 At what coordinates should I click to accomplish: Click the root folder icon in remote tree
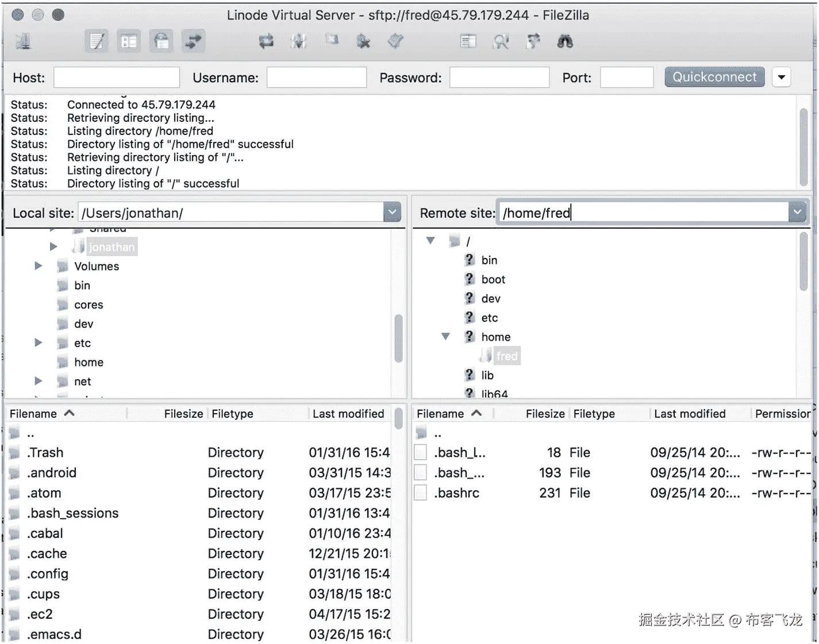(x=454, y=241)
